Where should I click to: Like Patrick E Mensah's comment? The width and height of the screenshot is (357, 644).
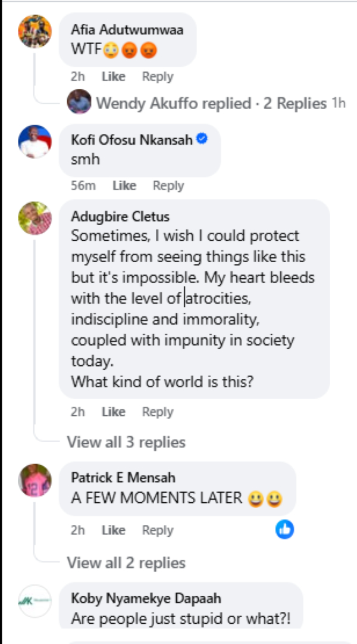pos(114,530)
